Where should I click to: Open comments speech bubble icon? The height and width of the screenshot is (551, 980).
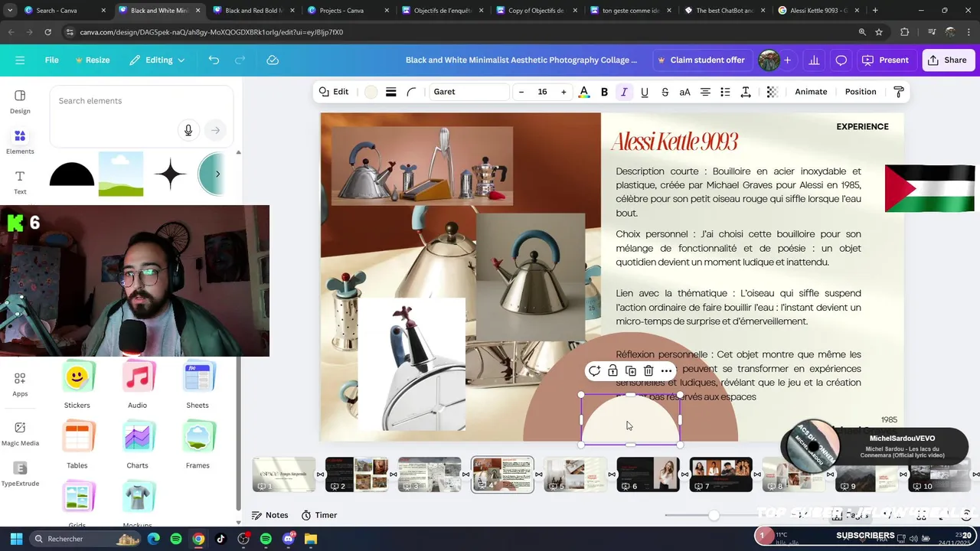pos(841,60)
